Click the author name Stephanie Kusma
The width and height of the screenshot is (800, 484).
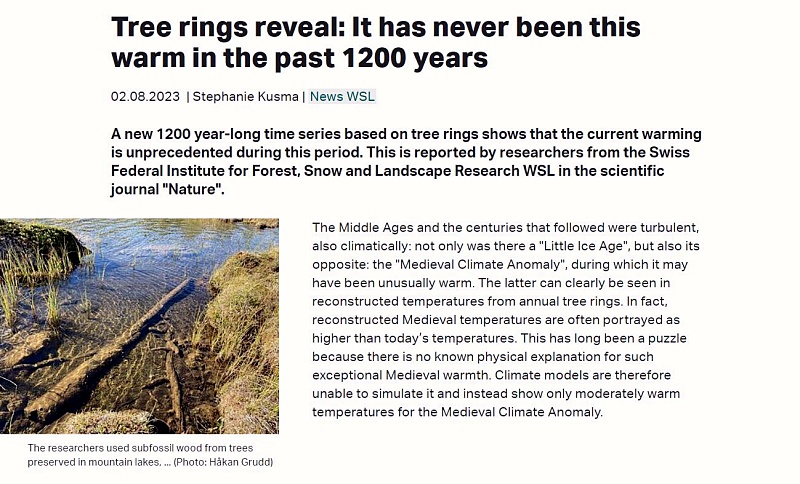(245, 96)
